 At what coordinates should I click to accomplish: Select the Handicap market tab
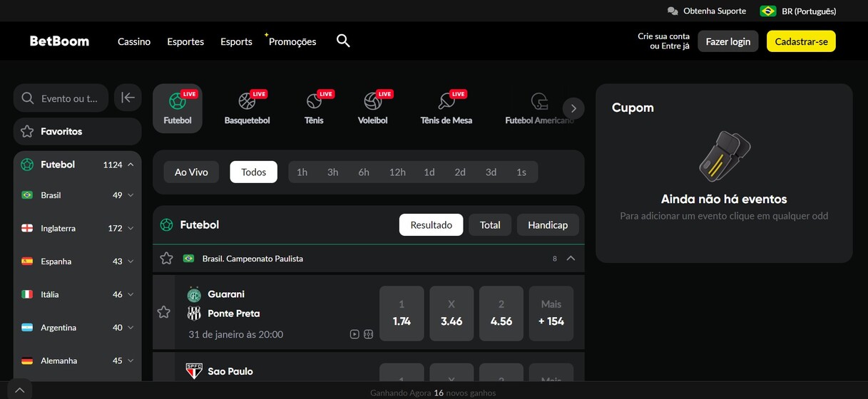[x=548, y=224]
